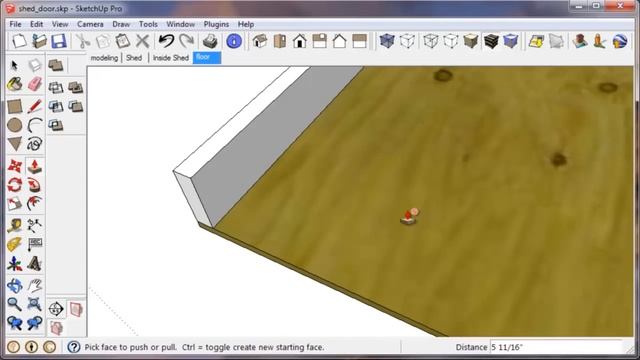Select the Text label tool

[x=35, y=244]
